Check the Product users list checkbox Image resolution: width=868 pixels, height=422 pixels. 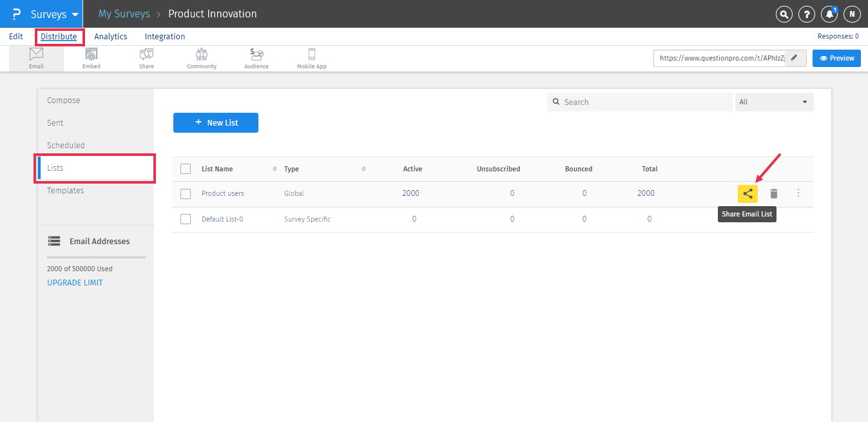tap(186, 193)
